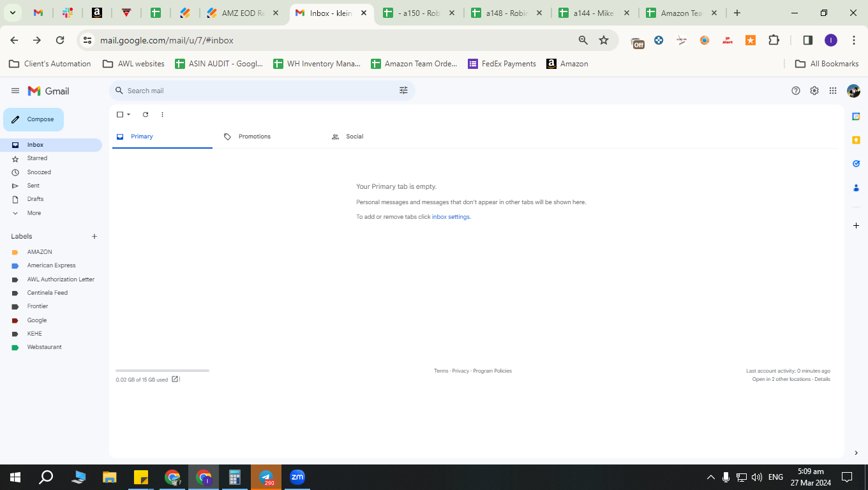
Task: Open the FedEx Payments bookmark
Action: (502, 64)
